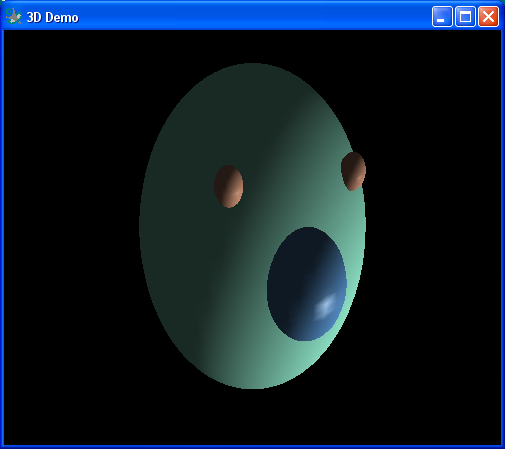
Task: Open the system menu via the 3D Demo app icon
Action: (14, 17)
